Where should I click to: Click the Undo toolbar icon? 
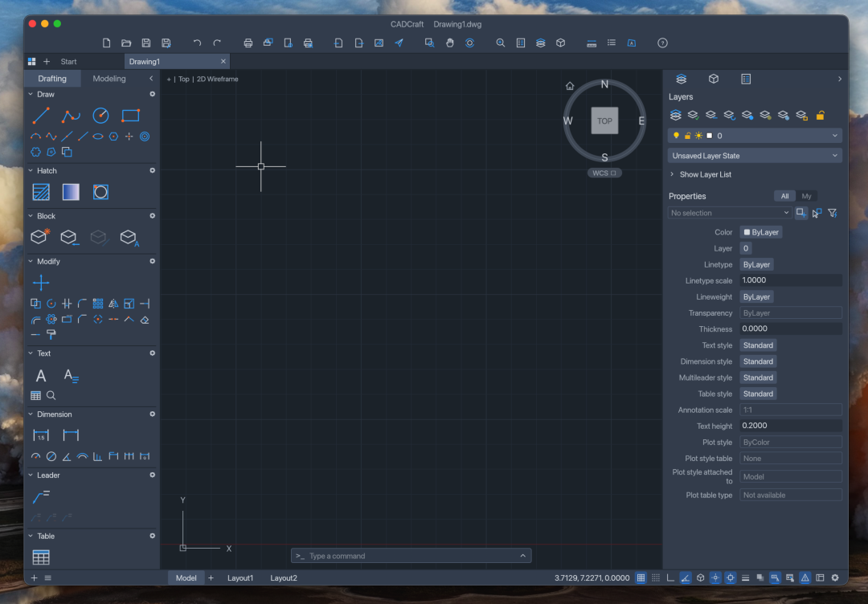[197, 43]
